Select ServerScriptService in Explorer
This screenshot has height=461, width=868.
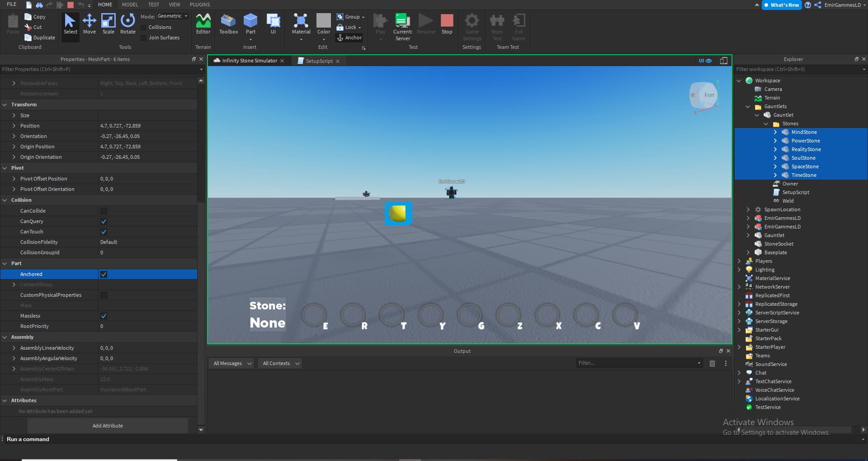[x=777, y=313]
